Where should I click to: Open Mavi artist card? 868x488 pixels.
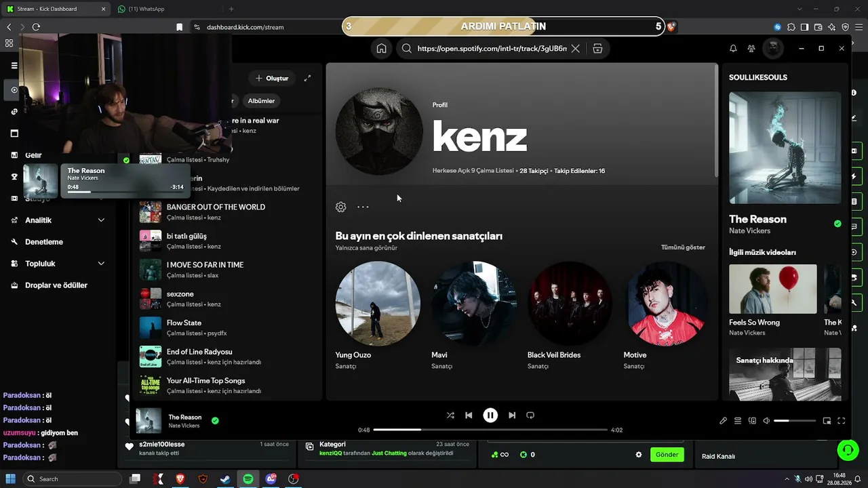[474, 316]
